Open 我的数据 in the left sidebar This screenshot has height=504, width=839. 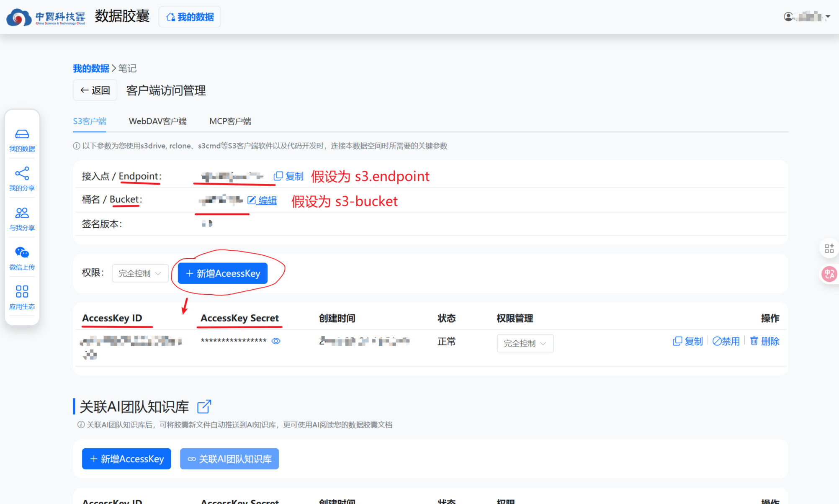click(22, 141)
